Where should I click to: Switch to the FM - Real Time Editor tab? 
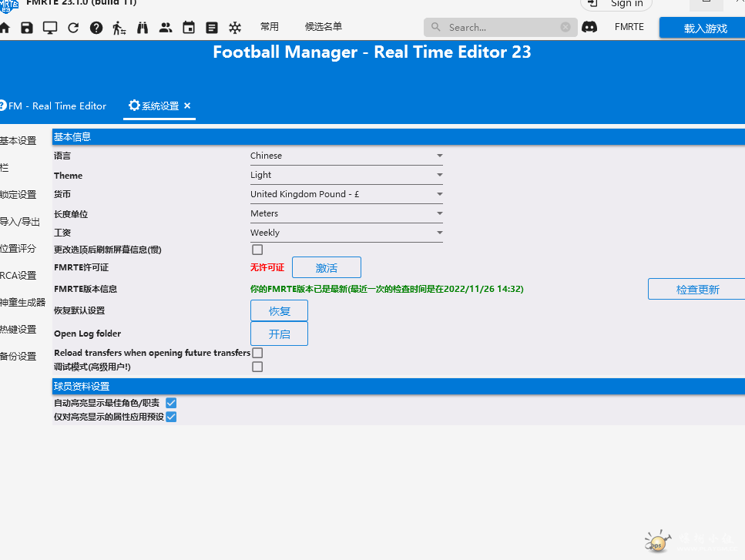click(55, 106)
